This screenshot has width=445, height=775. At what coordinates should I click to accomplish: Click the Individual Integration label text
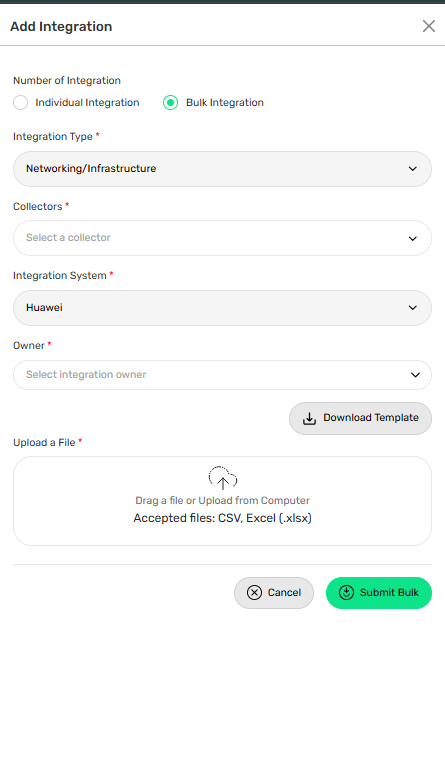pyautogui.click(x=88, y=103)
